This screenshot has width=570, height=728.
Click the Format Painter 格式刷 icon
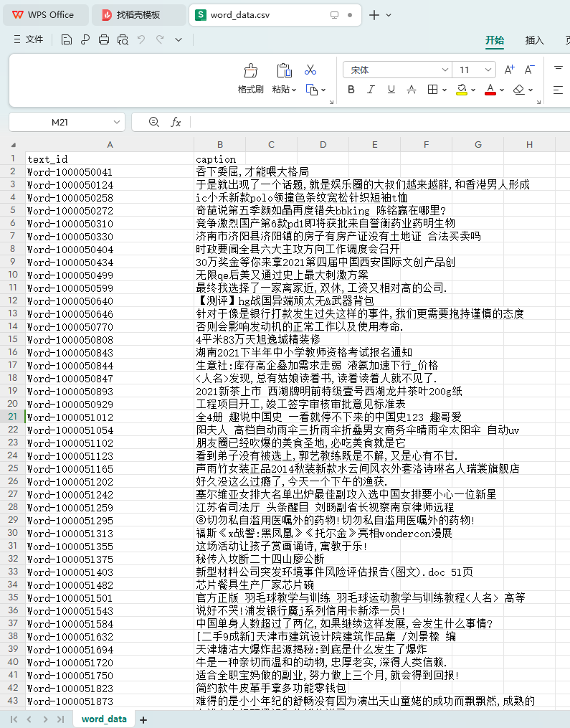251,71
